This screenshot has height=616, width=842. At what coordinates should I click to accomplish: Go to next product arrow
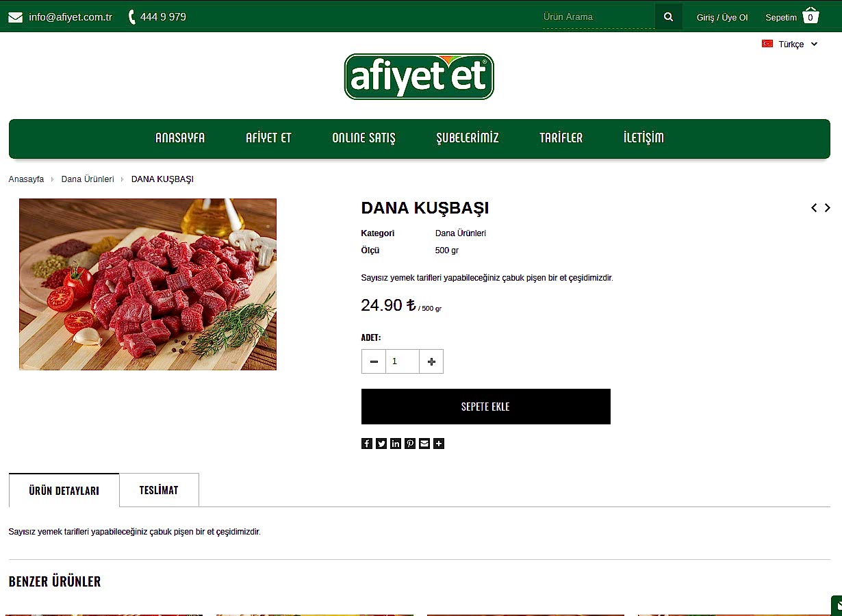[827, 207]
